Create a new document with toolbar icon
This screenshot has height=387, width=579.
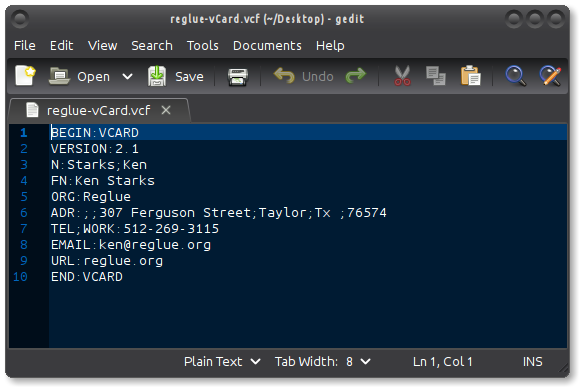25,76
